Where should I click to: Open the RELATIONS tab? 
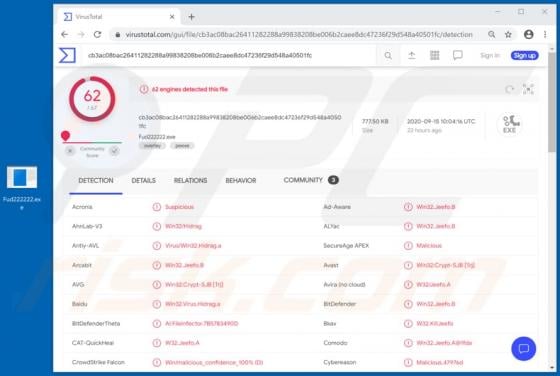click(x=190, y=181)
